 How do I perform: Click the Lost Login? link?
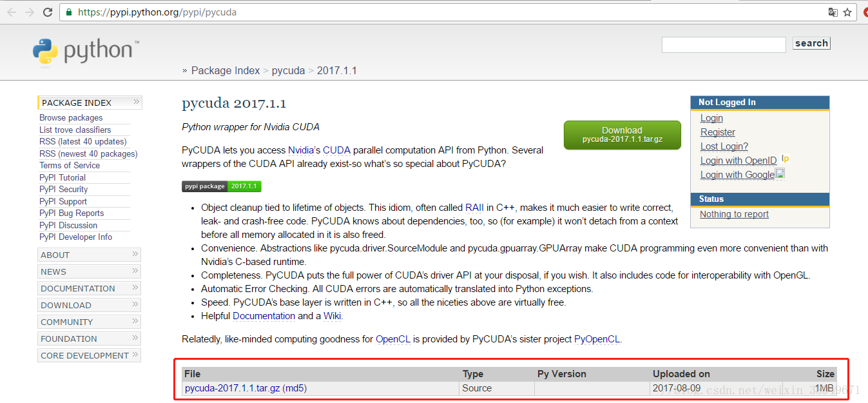pos(724,146)
